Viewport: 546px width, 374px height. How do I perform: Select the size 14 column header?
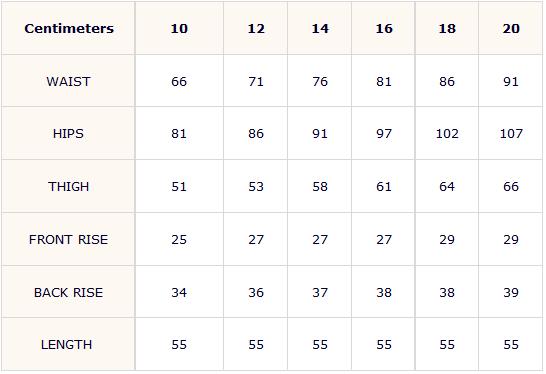pos(320,28)
